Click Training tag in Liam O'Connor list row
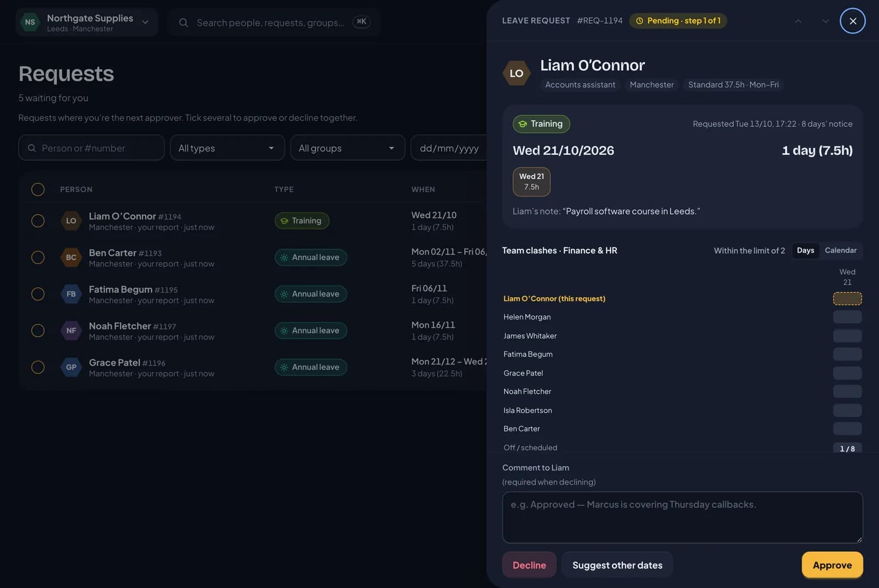This screenshot has height=588, width=879. point(302,221)
